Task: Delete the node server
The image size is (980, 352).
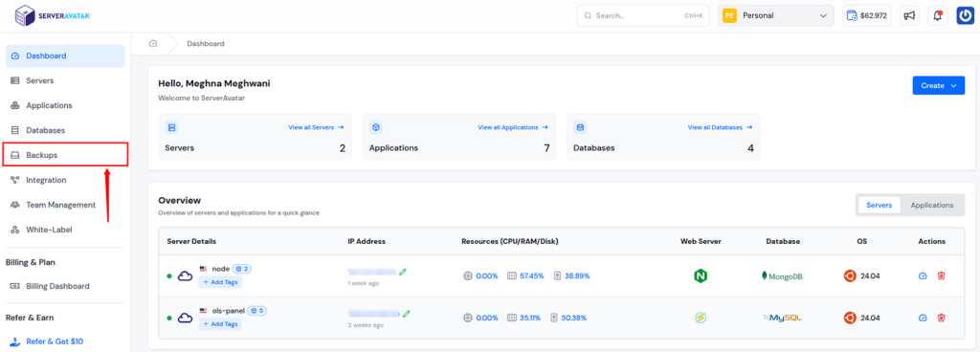Action: [x=942, y=275]
